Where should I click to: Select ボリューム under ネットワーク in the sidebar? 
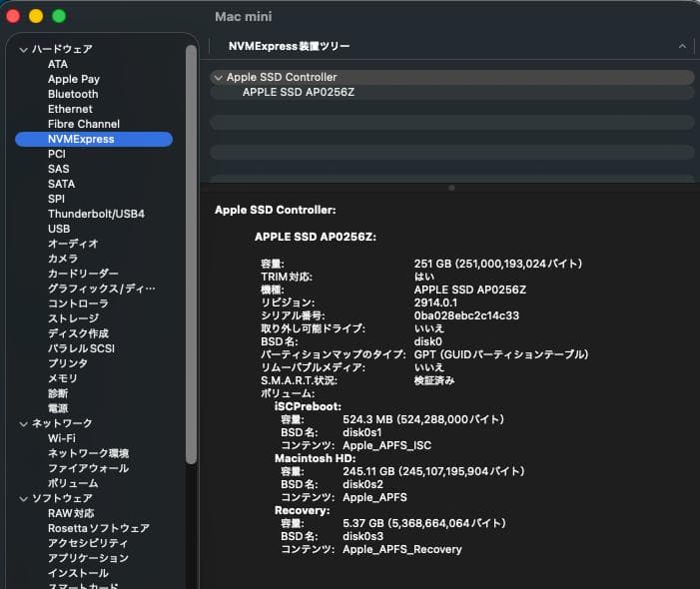click(73, 483)
